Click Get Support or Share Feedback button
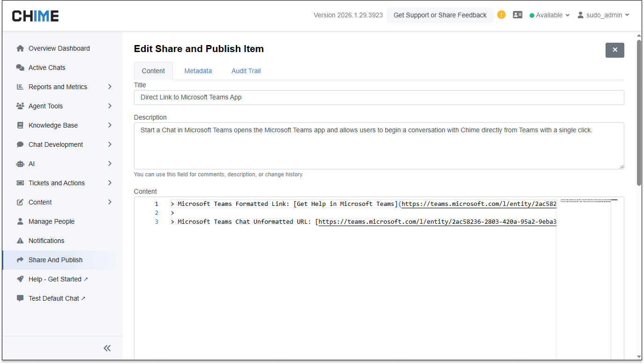 point(440,15)
